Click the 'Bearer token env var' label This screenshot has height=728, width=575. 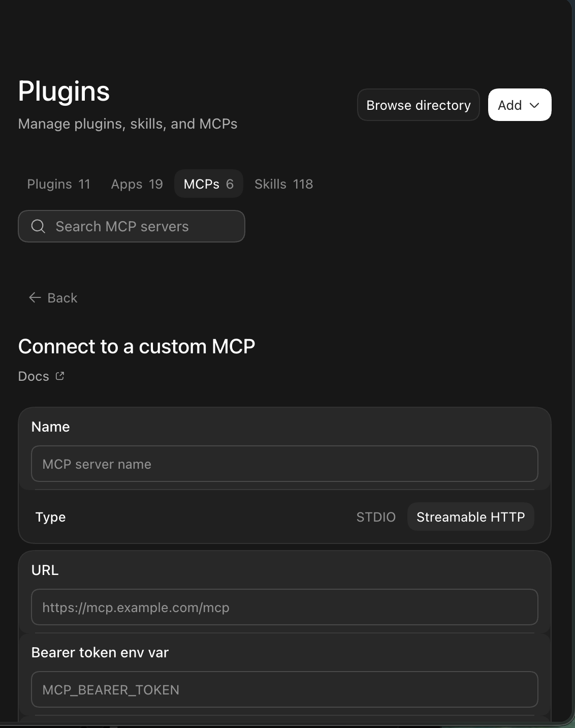(x=100, y=652)
